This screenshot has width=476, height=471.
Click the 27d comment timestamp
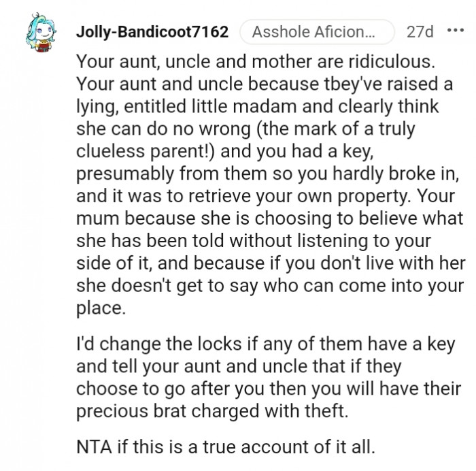[x=419, y=31]
